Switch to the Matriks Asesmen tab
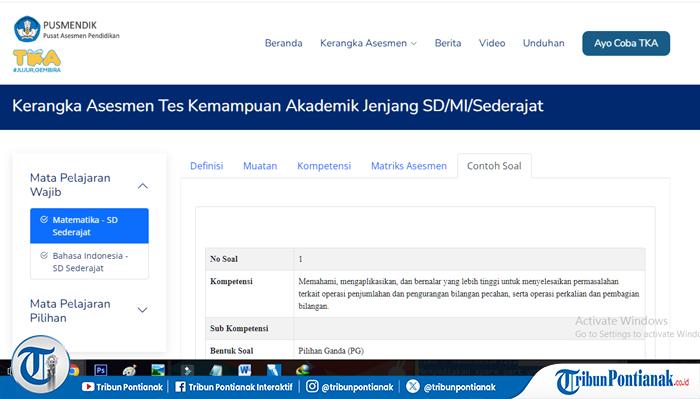This screenshot has width=700, height=399. [x=408, y=166]
